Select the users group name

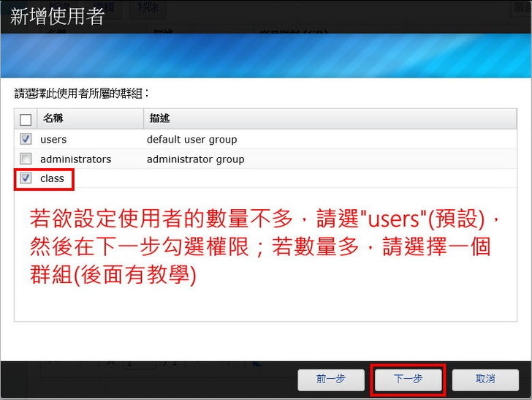[53, 139]
